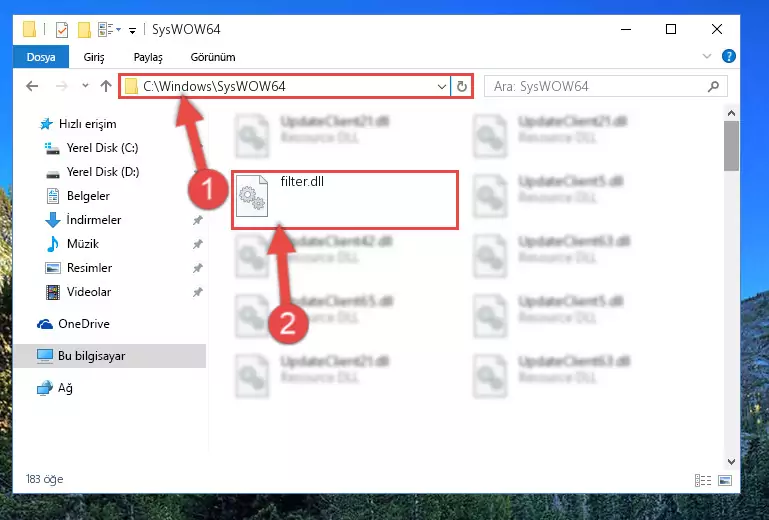Image resolution: width=769 pixels, height=520 pixels.
Task: Click the address bar path C:\Windows\SysWOW64
Action: pyautogui.click(x=214, y=86)
